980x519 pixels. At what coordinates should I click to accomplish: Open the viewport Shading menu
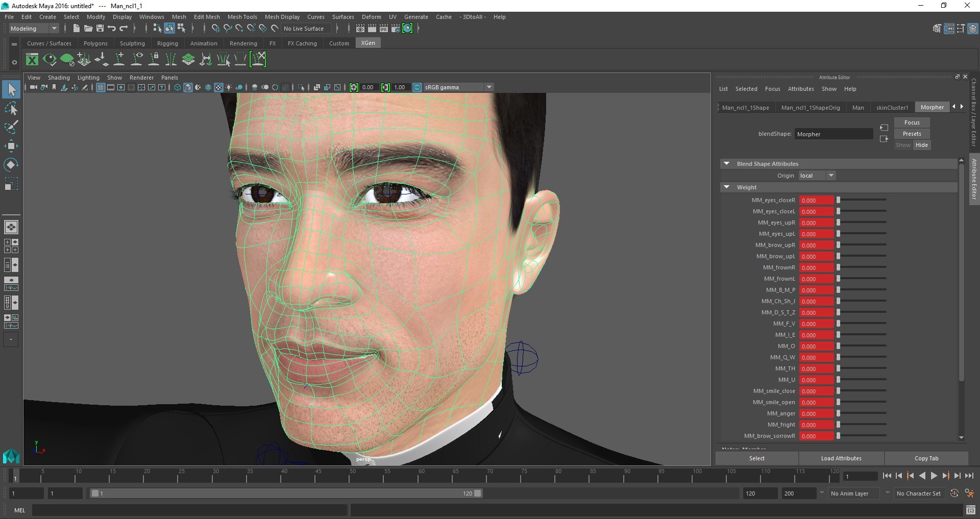point(59,78)
